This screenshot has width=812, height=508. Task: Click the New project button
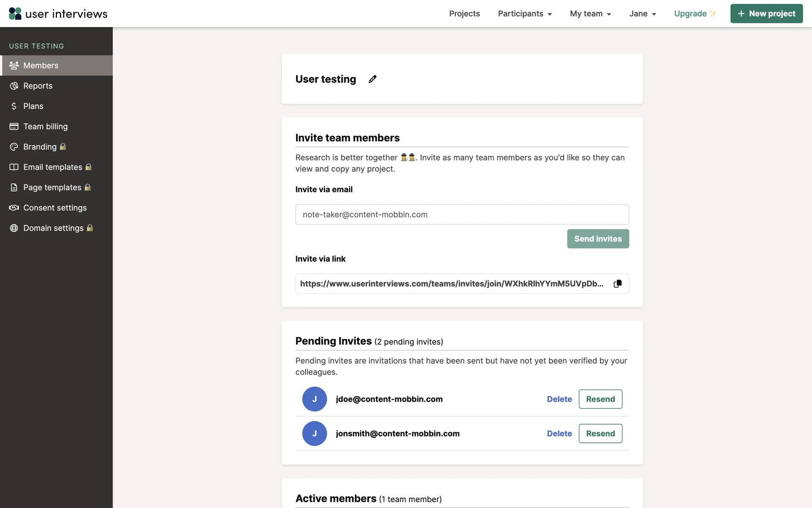coord(766,14)
